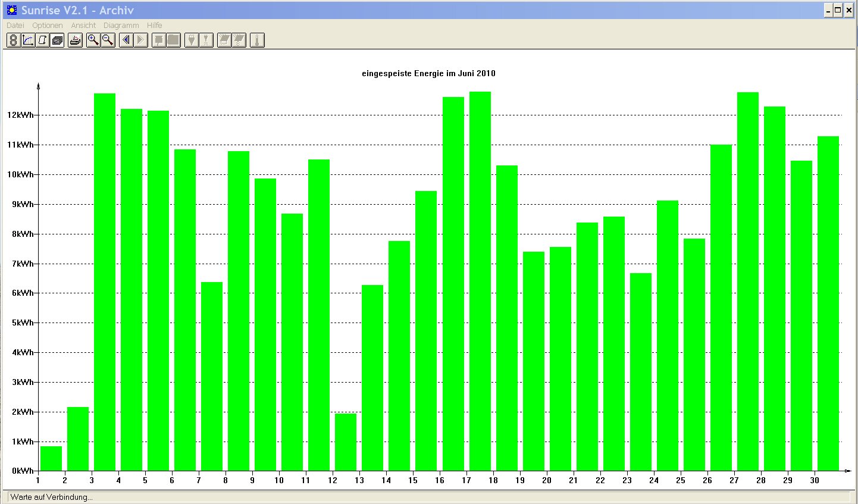Open the Optionen menu
This screenshot has height=504, width=858.
click(x=48, y=26)
